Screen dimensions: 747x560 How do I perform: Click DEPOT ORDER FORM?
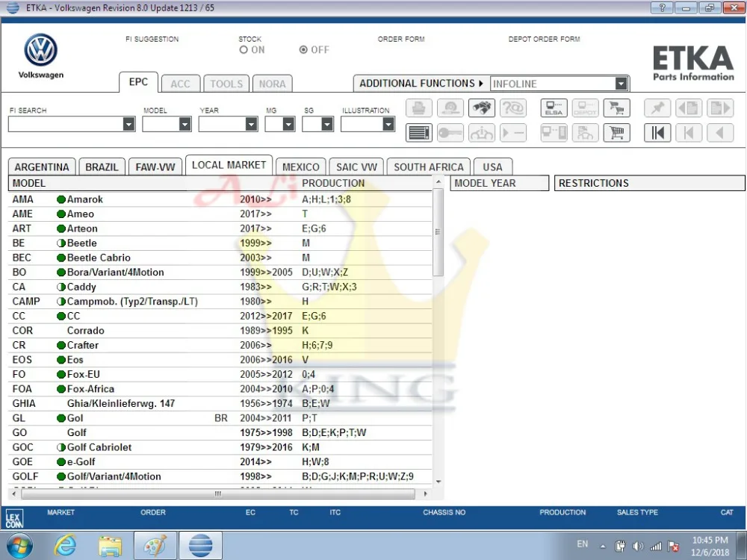(544, 39)
